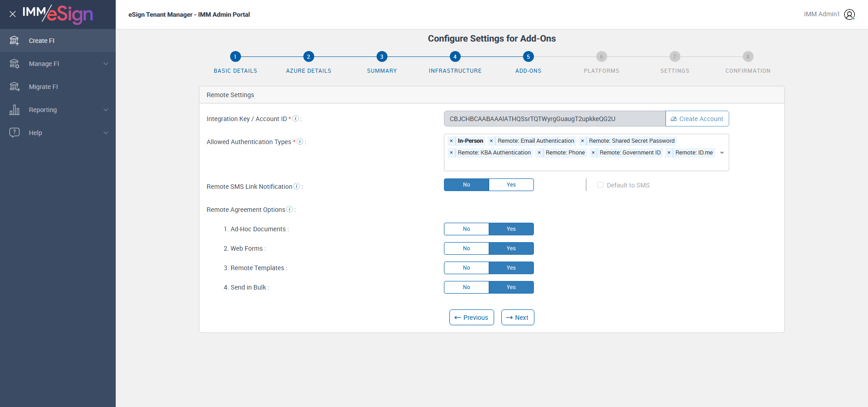Image resolution: width=868 pixels, height=407 pixels.
Task: Remove the Remote: Shared Secret Password tag
Action: click(x=582, y=141)
